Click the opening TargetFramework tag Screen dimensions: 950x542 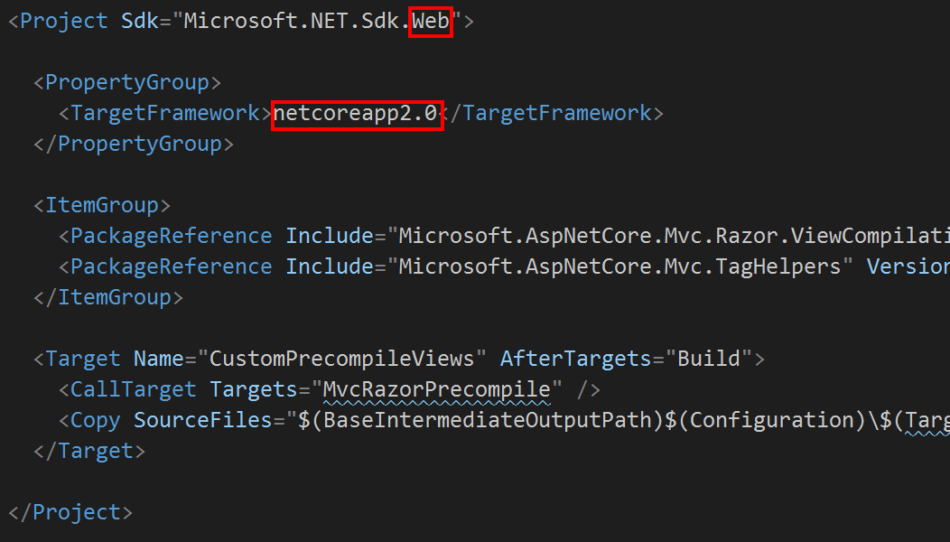[165, 113]
